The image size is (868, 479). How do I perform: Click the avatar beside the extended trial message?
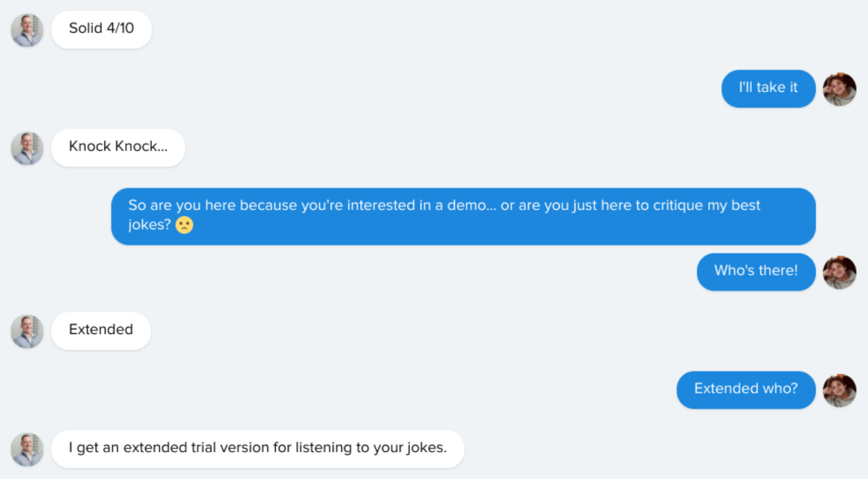pos(27,449)
